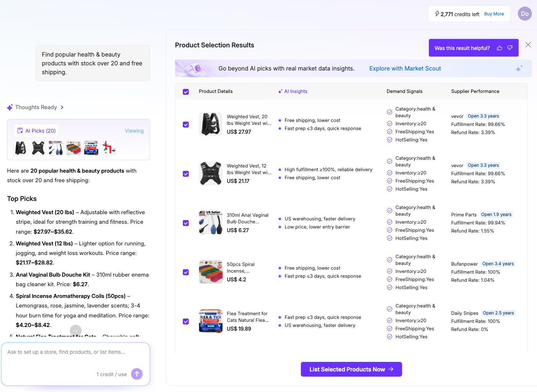
Task: Open supplier Prime Parts
Action: (x=464, y=215)
